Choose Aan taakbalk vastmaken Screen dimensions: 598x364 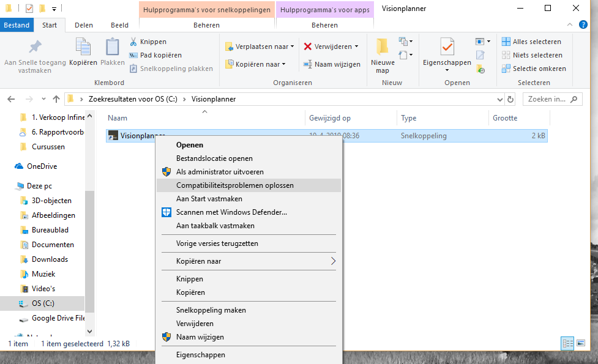coord(249,226)
